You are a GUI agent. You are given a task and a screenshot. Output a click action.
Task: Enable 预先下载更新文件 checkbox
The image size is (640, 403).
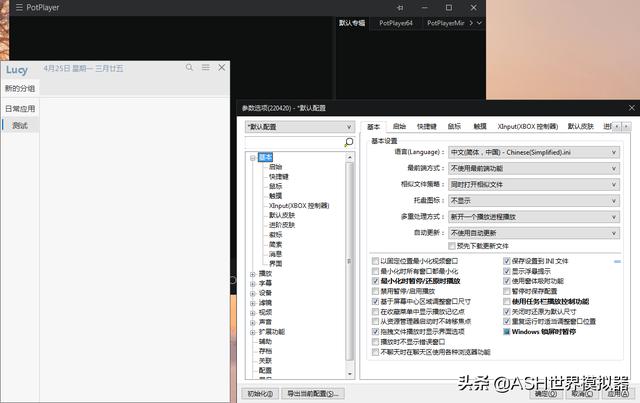pos(452,246)
